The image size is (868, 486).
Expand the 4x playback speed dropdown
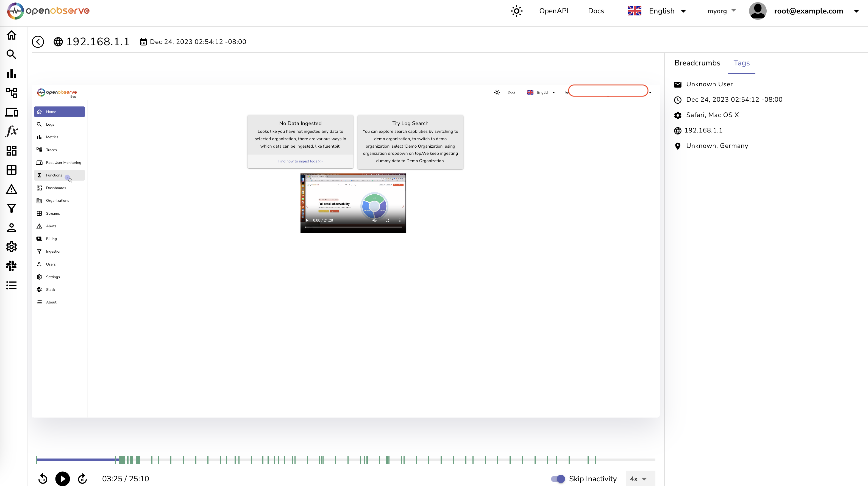click(637, 478)
